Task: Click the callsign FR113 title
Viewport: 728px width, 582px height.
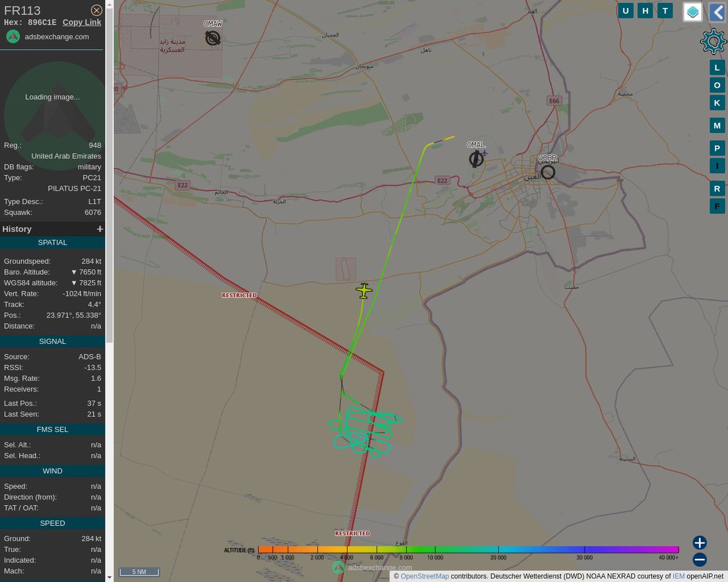Action: (x=22, y=10)
